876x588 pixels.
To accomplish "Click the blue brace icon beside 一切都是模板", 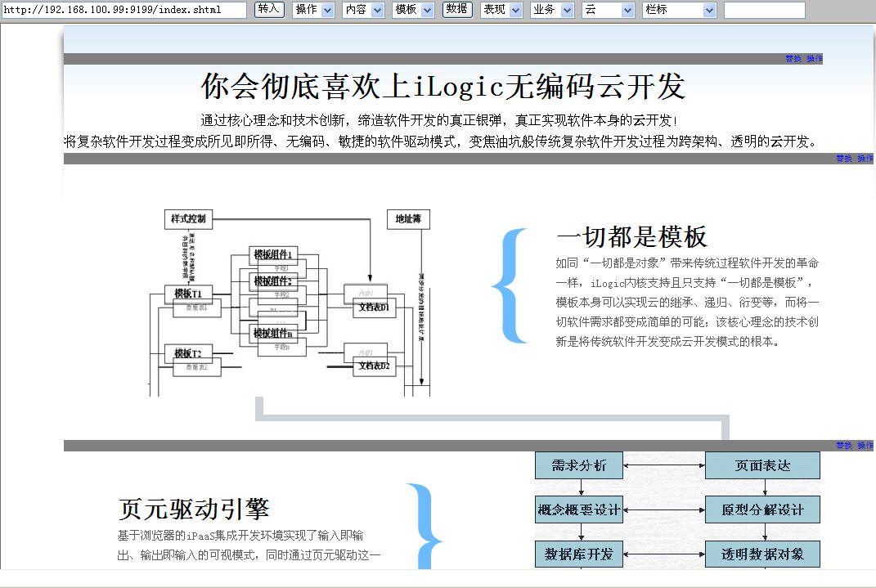I will [x=510, y=285].
